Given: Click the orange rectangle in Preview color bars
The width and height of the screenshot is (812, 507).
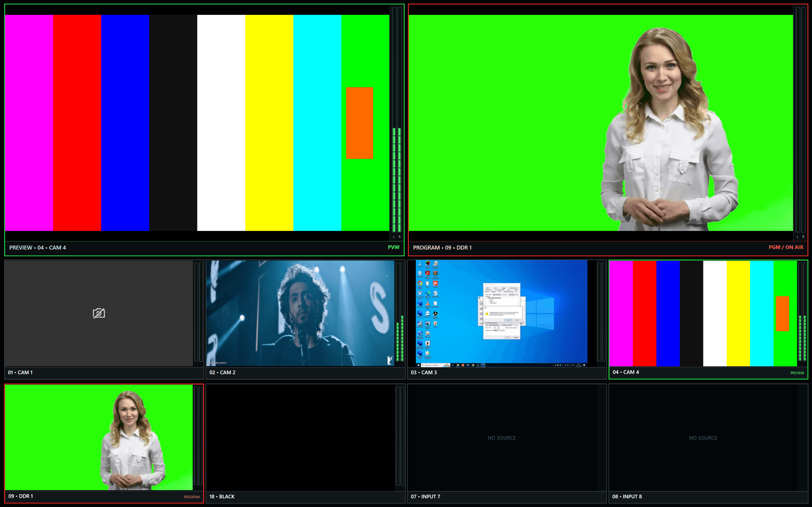Looking at the screenshot, I should tap(359, 123).
